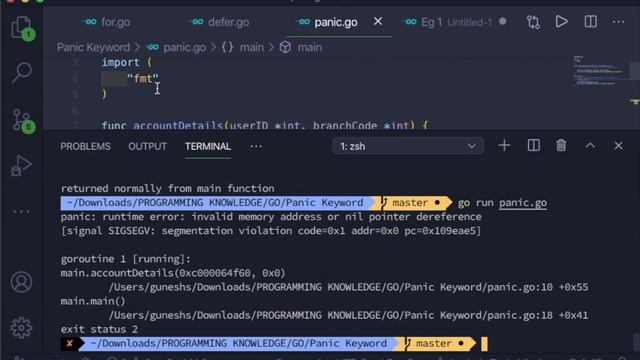640x360 pixels.
Task: Click "returned normally from main function" line
Action: coord(167,189)
